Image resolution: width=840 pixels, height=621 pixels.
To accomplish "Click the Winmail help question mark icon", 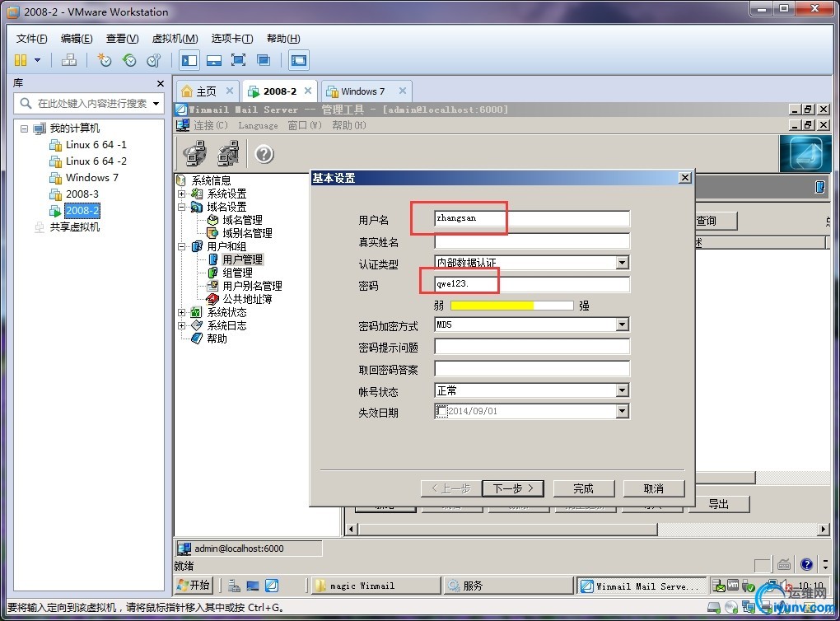I will click(264, 154).
